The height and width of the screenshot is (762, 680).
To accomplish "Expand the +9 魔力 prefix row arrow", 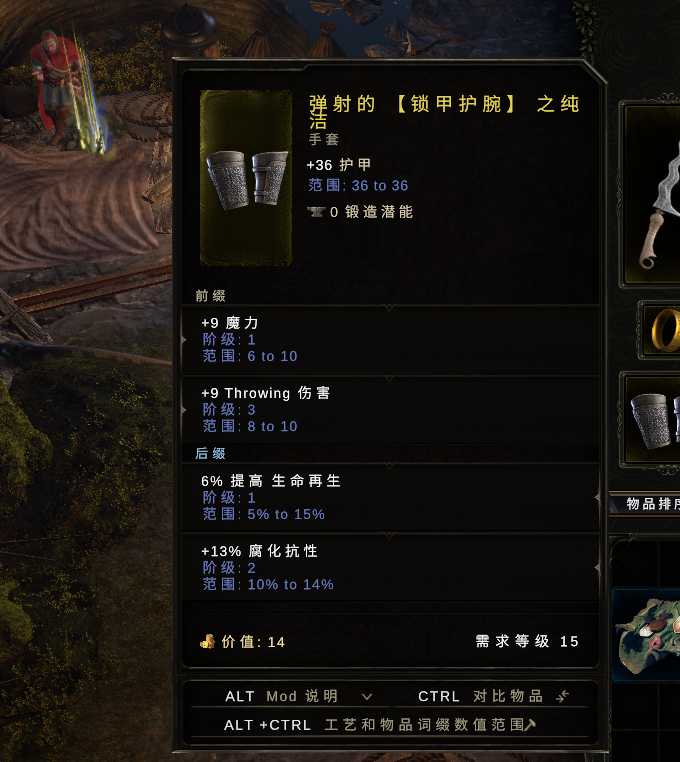I will pyautogui.click(x=184, y=340).
